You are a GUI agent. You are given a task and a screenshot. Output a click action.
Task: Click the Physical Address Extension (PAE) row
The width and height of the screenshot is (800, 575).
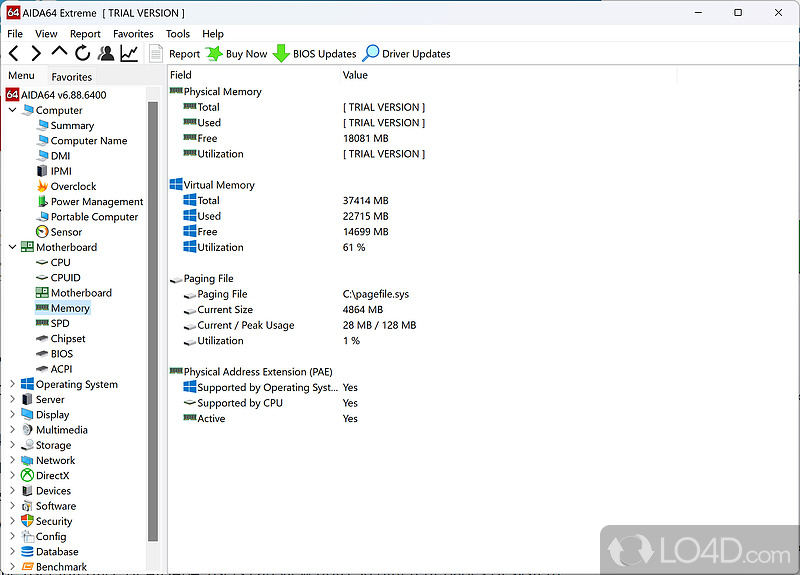[258, 371]
